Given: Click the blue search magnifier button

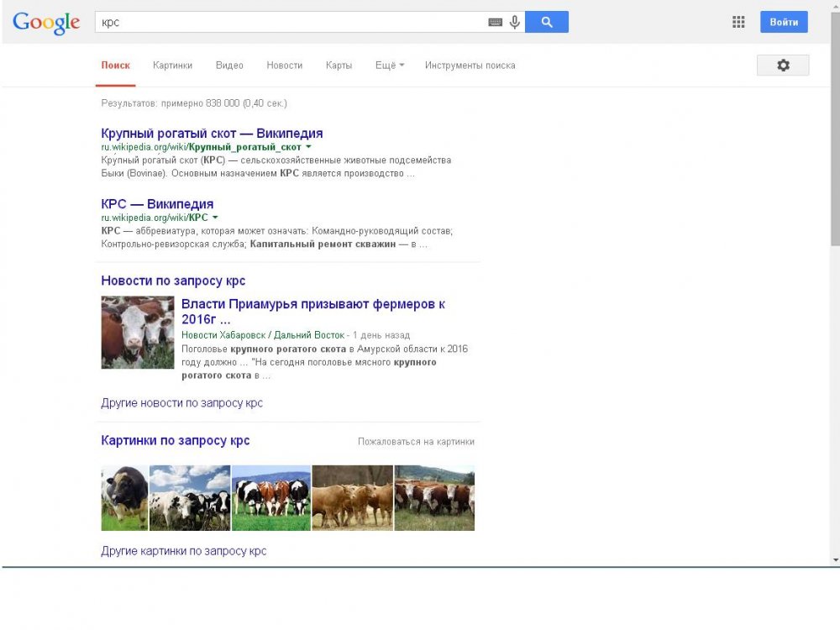Looking at the screenshot, I should [x=547, y=22].
